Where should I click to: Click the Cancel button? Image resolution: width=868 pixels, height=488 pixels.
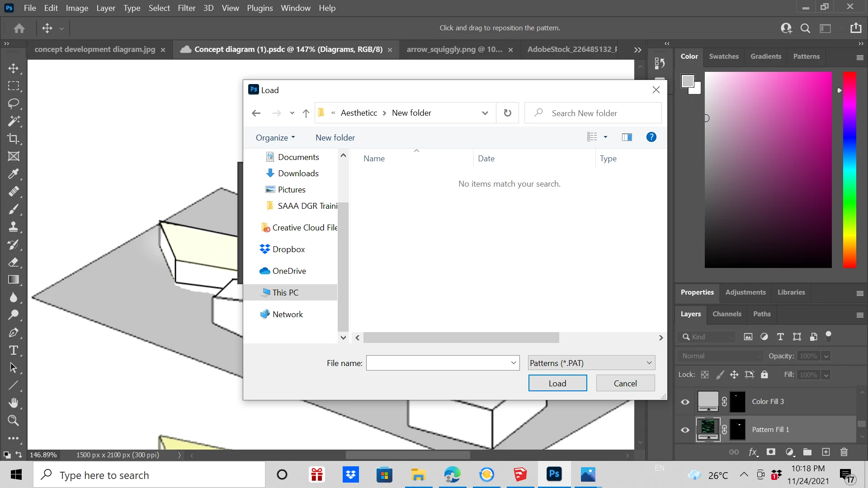625,383
